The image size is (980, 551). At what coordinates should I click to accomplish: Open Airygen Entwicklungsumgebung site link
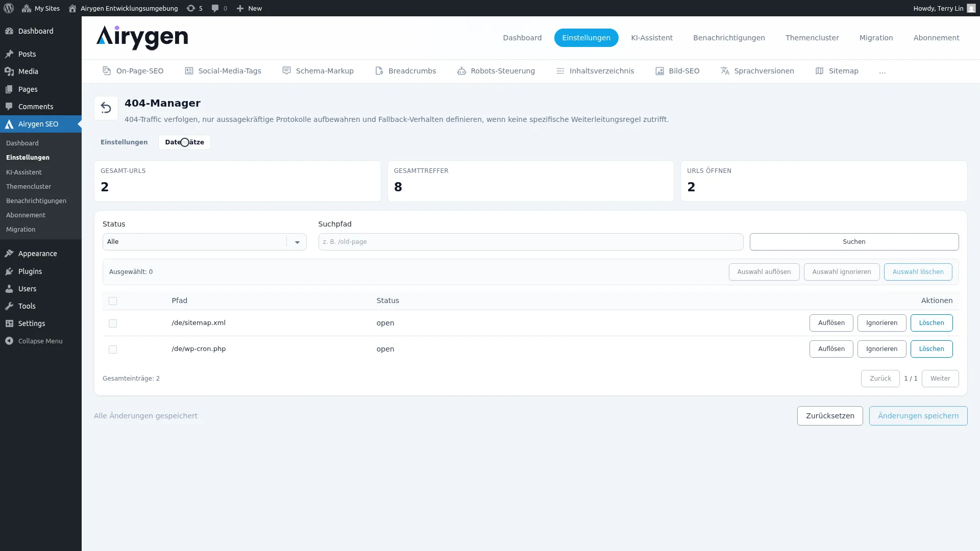click(x=124, y=8)
